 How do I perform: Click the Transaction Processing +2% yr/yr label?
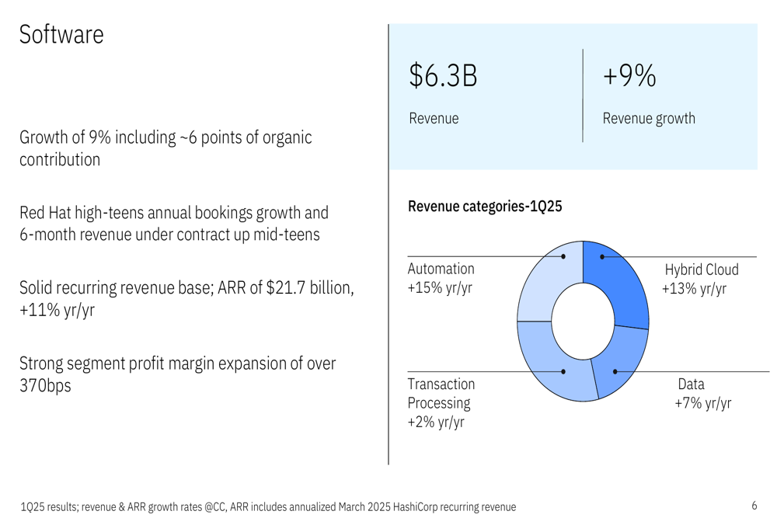point(441,403)
